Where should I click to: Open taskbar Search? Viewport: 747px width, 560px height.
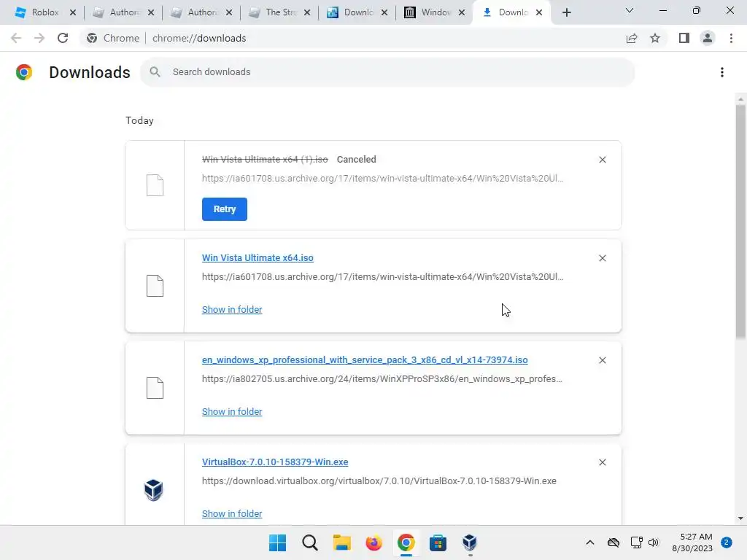309,542
